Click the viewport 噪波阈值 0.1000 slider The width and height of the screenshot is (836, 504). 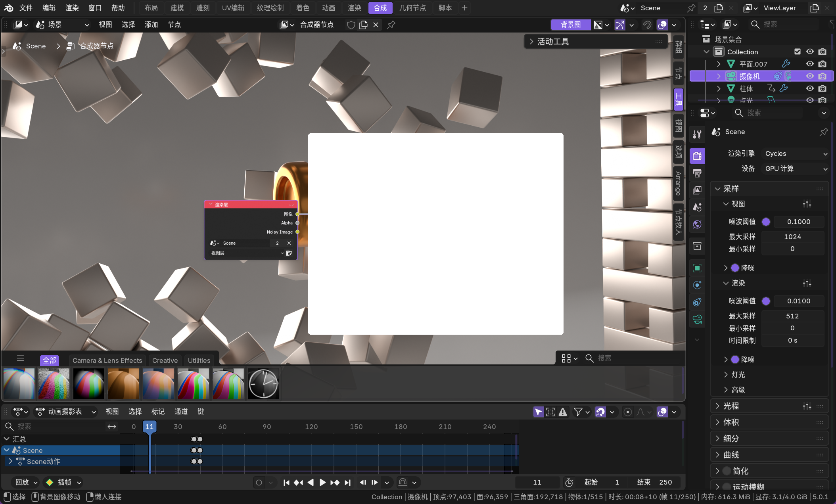click(798, 222)
